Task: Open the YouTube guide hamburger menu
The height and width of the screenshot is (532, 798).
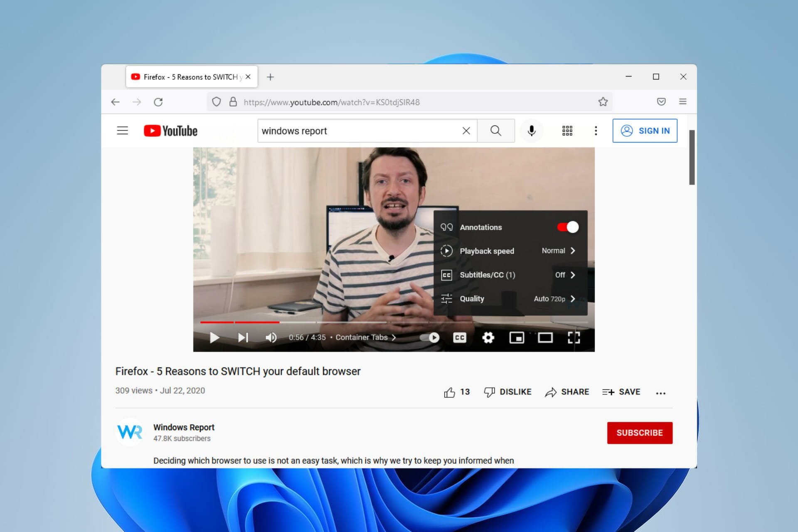Action: pyautogui.click(x=122, y=131)
